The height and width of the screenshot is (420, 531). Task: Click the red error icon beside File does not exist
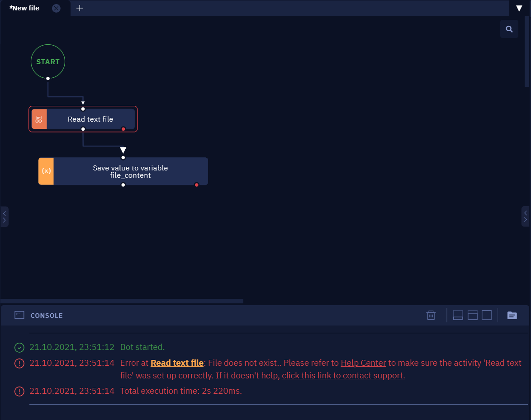click(19, 363)
